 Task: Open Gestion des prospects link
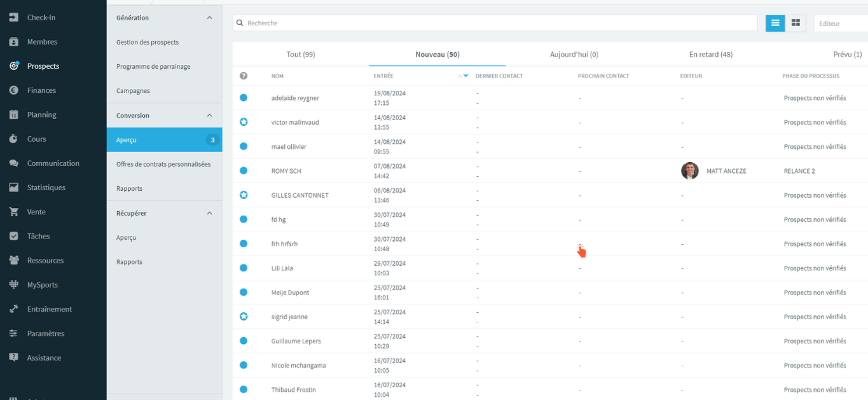pos(148,42)
